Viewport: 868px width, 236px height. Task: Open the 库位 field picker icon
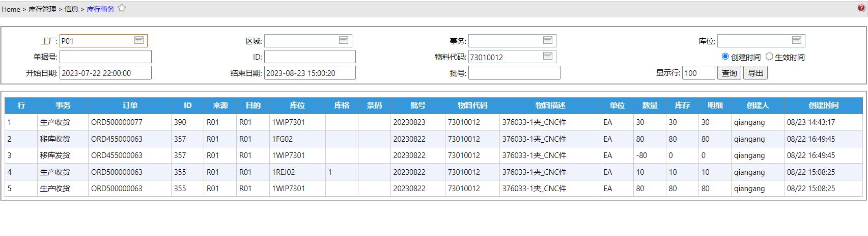click(x=797, y=40)
